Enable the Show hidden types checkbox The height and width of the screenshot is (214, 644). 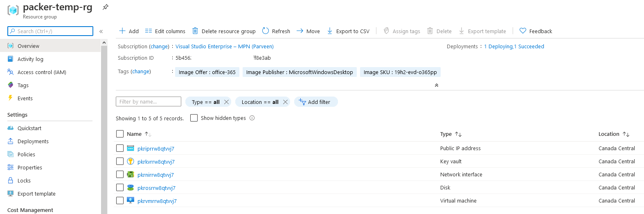tap(194, 118)
